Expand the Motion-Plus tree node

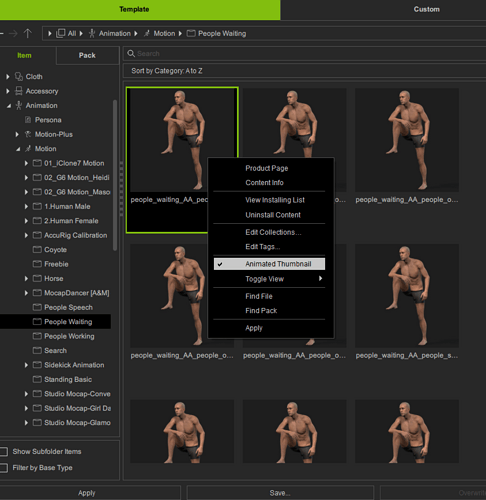(x=17, y=134)
